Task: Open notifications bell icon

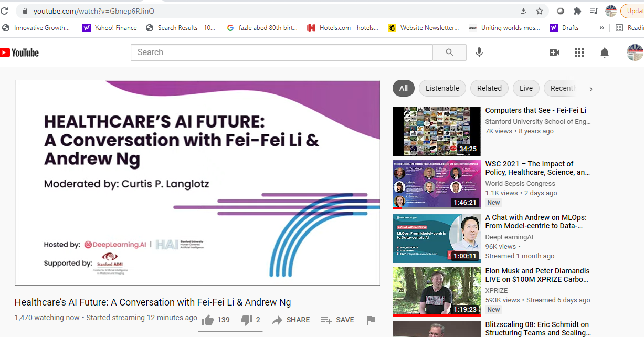Action: (x=605, y=52)
